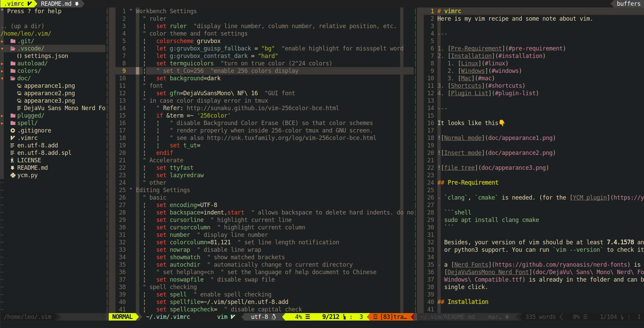Viewport: 644px width, 328px height.
Task: Click the spell folder icon
Action: click(13, 123)
